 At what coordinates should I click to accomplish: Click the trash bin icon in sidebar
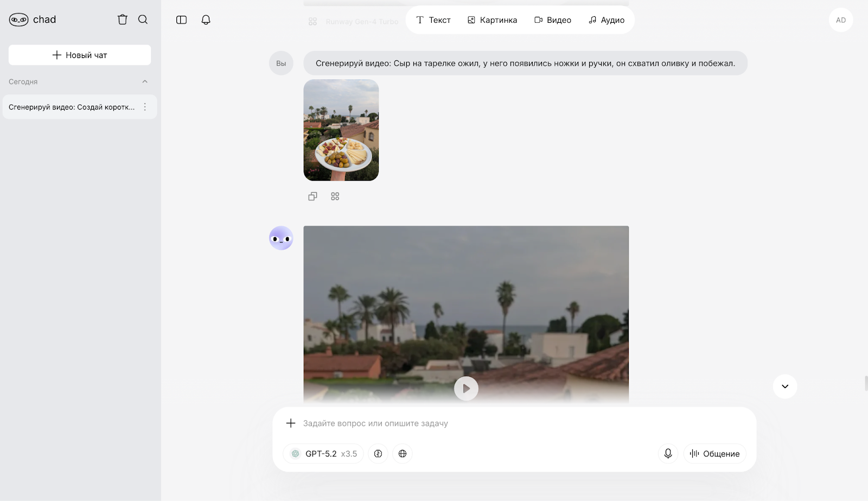pos(123,20)
